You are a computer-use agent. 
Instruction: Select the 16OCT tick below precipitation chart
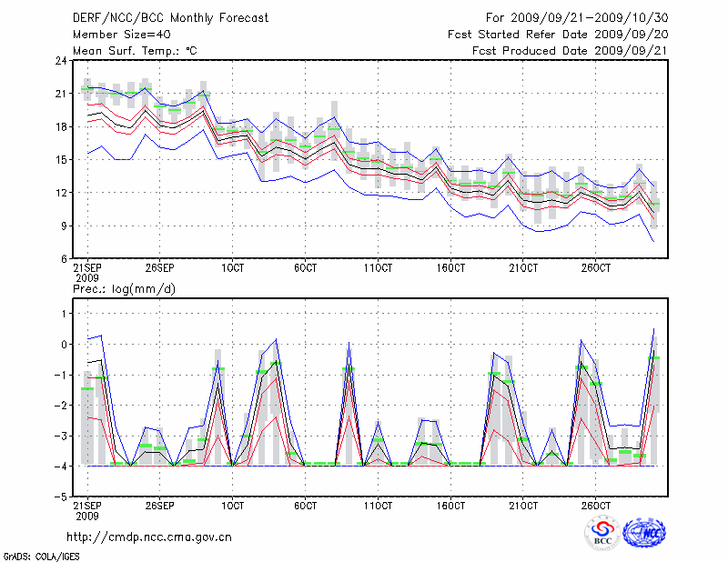(x=450, y=505)
